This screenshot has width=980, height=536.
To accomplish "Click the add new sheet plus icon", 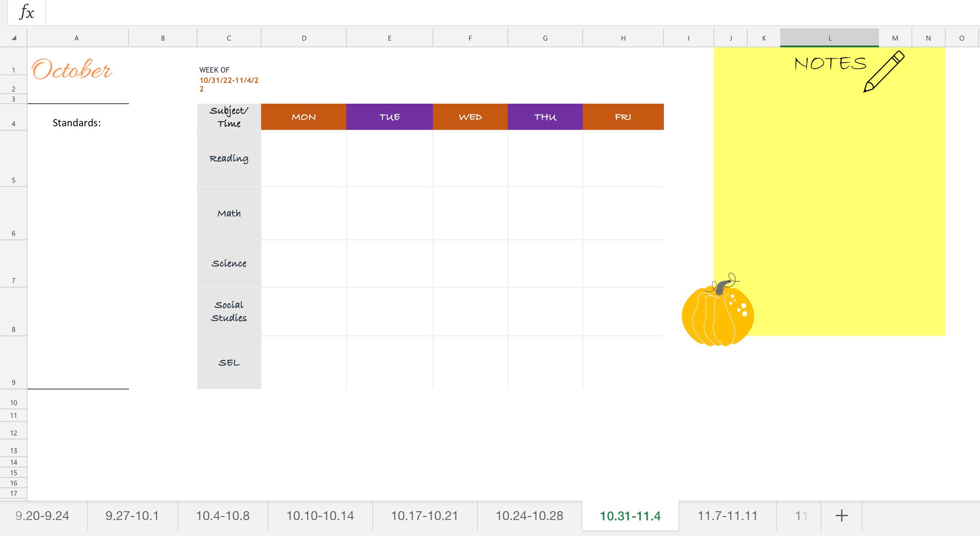I will click(x=842, y=515).
